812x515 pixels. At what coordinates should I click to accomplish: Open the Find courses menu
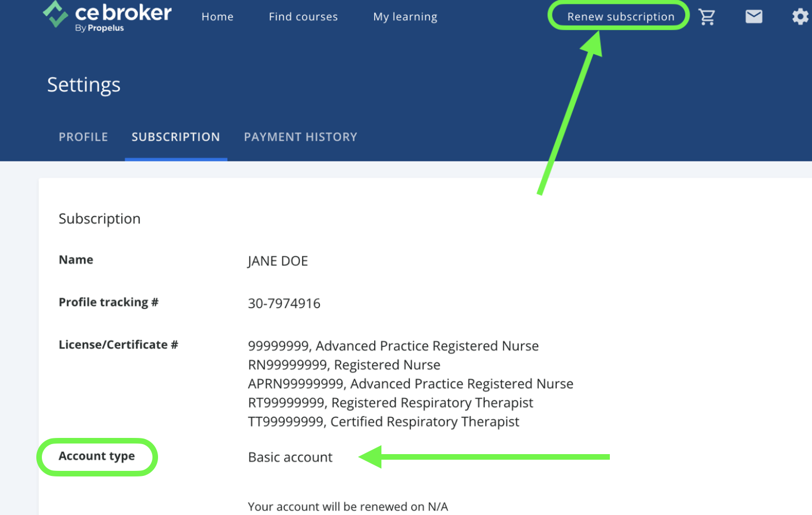(303, 17)
